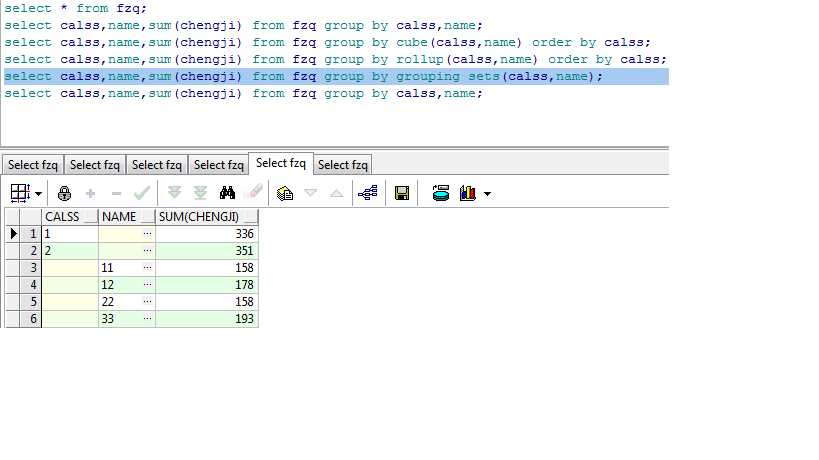Viewport: 819px width, 460px height.
Task: Click the query line containing rollup(calss,name)
Action: tap(335, 60)
